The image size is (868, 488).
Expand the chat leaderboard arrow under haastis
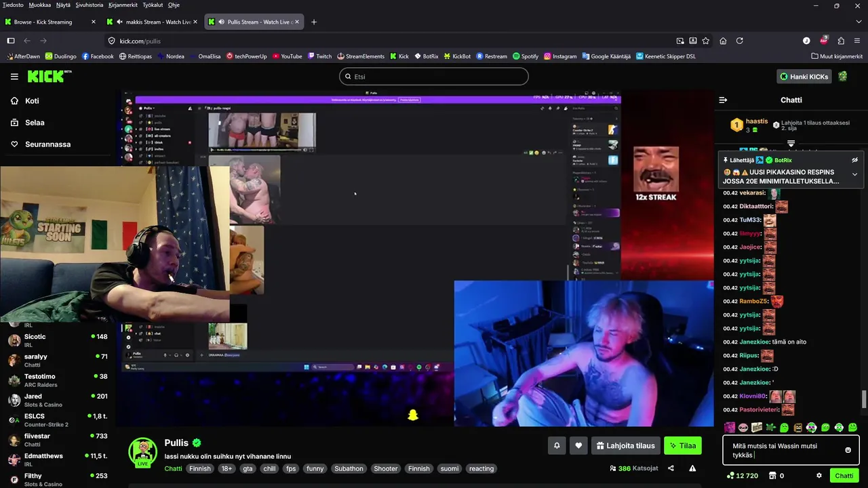[x=791, y=144]
